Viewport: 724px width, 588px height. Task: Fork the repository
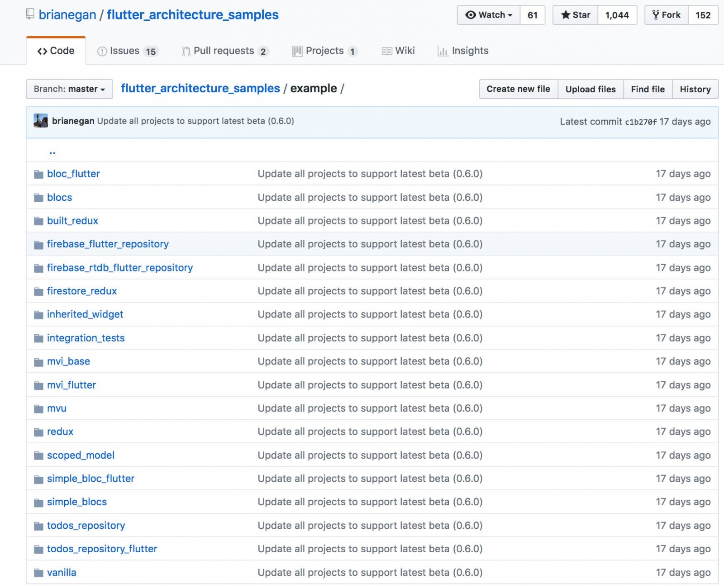667,15
